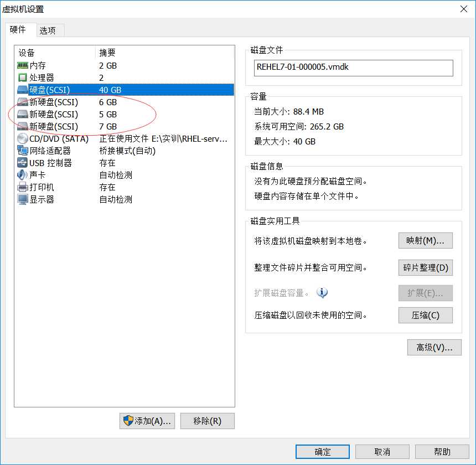Click the 40 GB summary value

click(110, 90)
